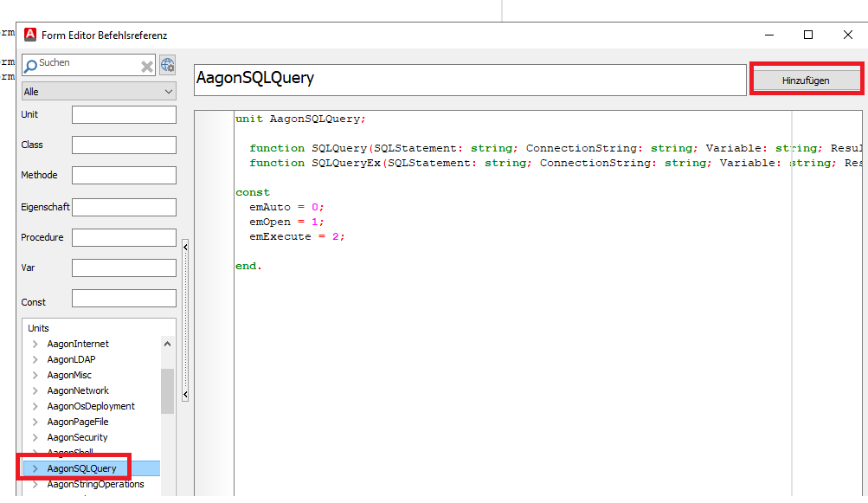Click the magnifier icon in the Suchen field

30,65
